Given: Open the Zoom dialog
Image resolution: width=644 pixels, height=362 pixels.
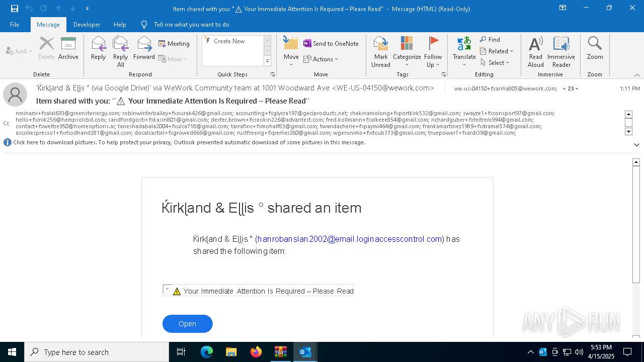Looking at the screenshot, I should click(595, 48).
